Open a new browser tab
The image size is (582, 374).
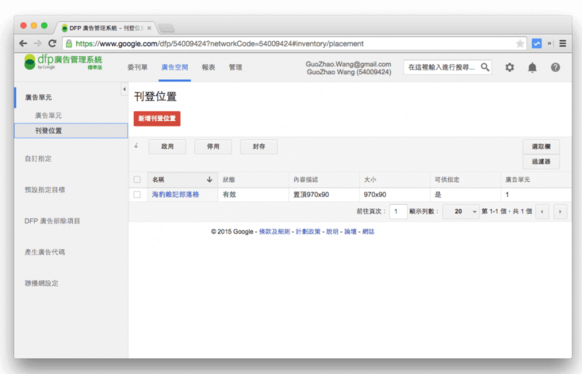coord(166,28)
